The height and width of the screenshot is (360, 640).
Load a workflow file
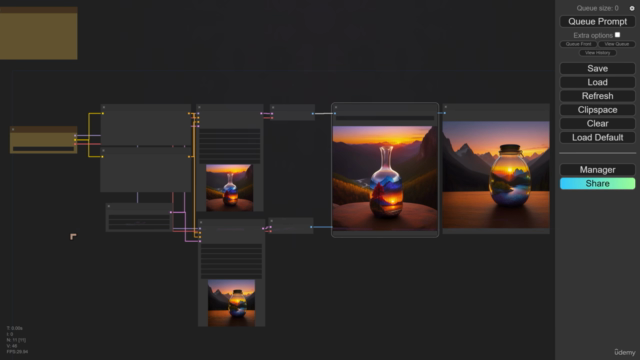(598, 82)
